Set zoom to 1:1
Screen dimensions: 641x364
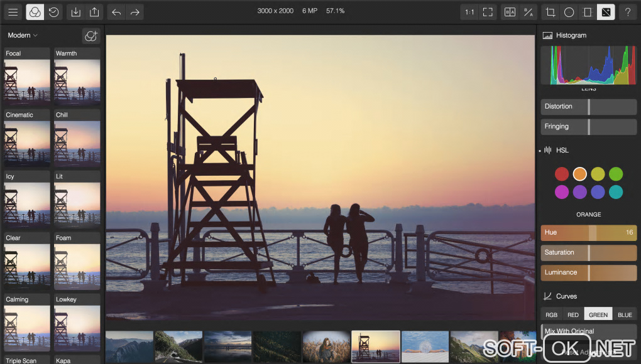click(x=469, y=13)
